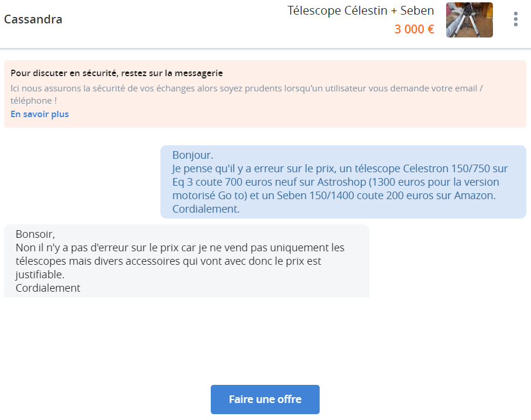This screenshot has width=531, height=420.
Task: Click the word "justifiable." in Cassandra's reply
Action: click(x=40, y=275)
